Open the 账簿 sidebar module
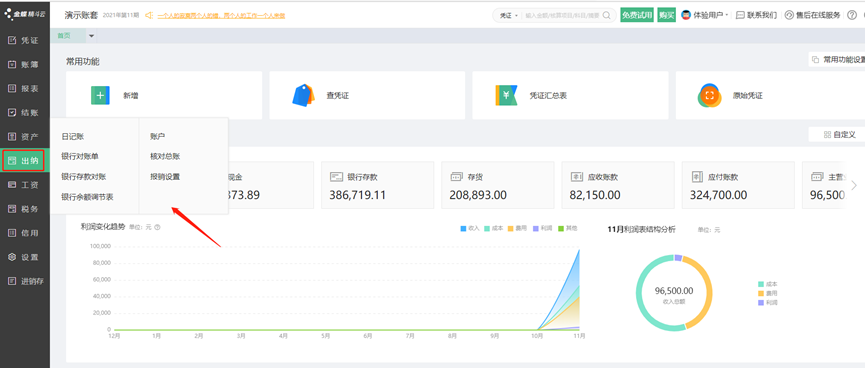This screenshot has height=368, width=865. [x=24, y=65]
